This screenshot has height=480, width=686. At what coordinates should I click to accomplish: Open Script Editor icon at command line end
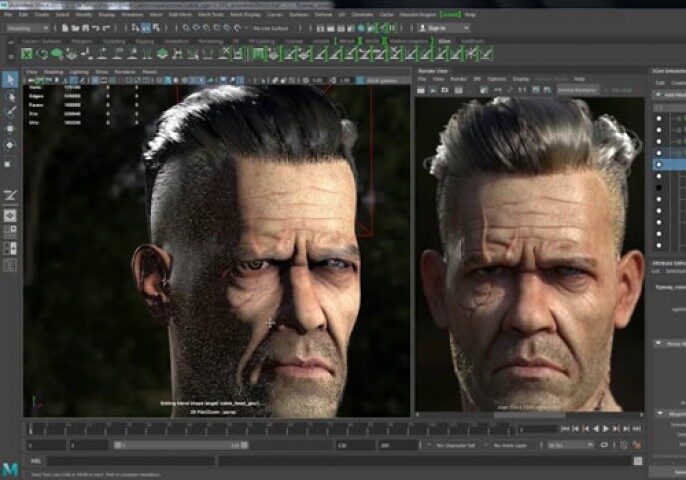(638, 461)
